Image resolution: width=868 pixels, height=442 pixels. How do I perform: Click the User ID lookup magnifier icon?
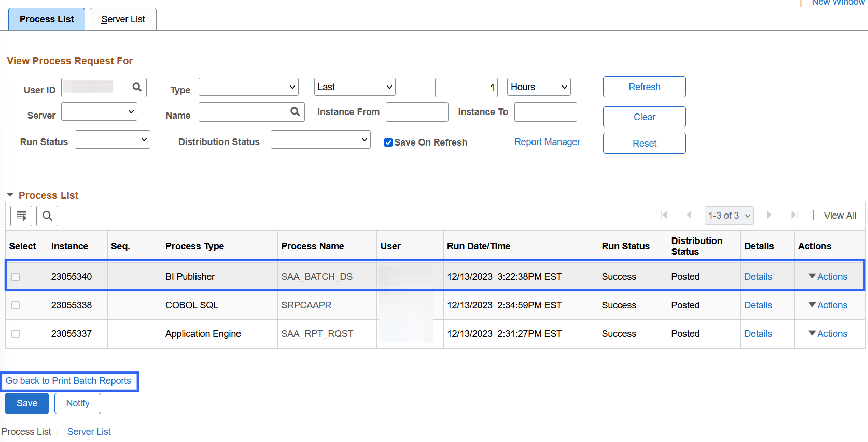137,87
